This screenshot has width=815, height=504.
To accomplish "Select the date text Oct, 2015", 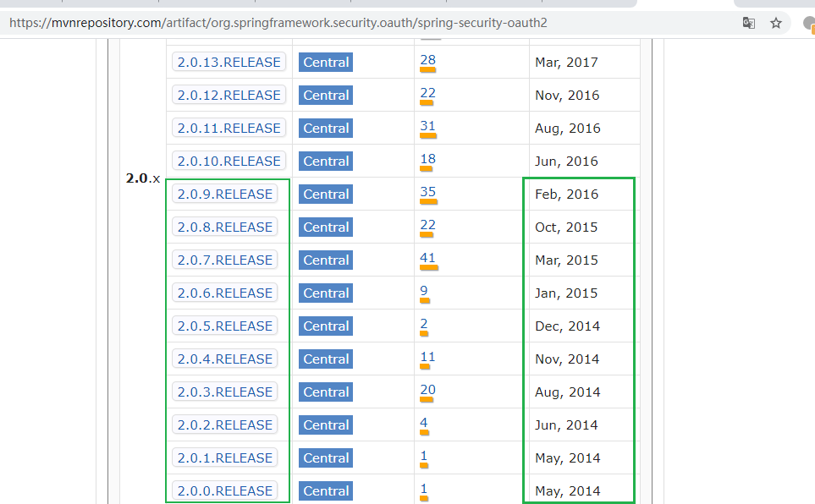I will (566, 227).
